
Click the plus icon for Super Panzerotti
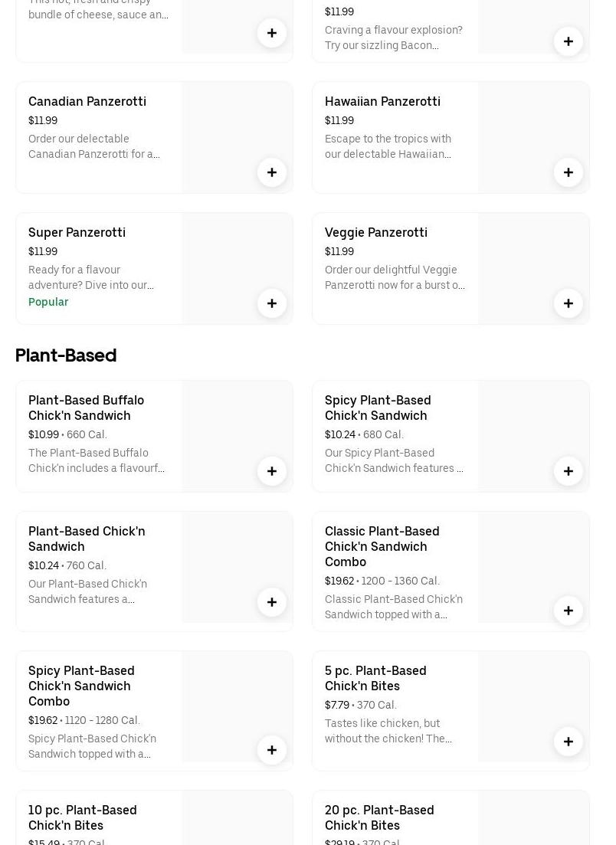[272, 303]
